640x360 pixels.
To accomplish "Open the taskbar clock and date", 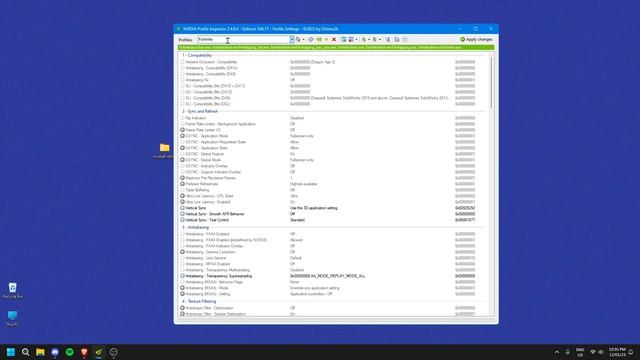I will click(617, 352).
